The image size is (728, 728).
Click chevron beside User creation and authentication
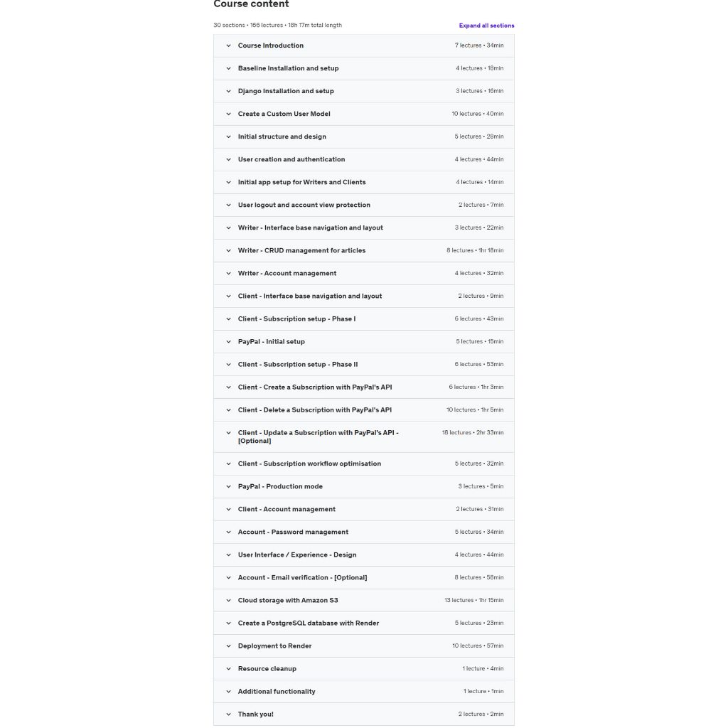[229, 159]
